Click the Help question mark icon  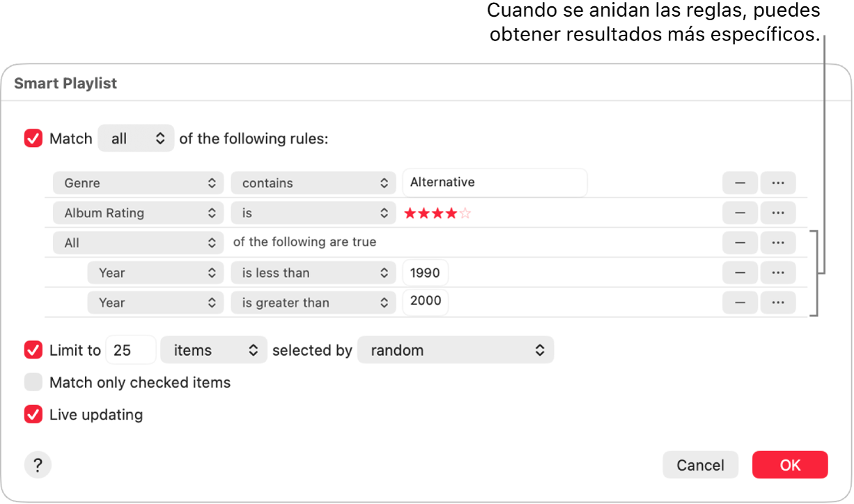click(38, 464)
